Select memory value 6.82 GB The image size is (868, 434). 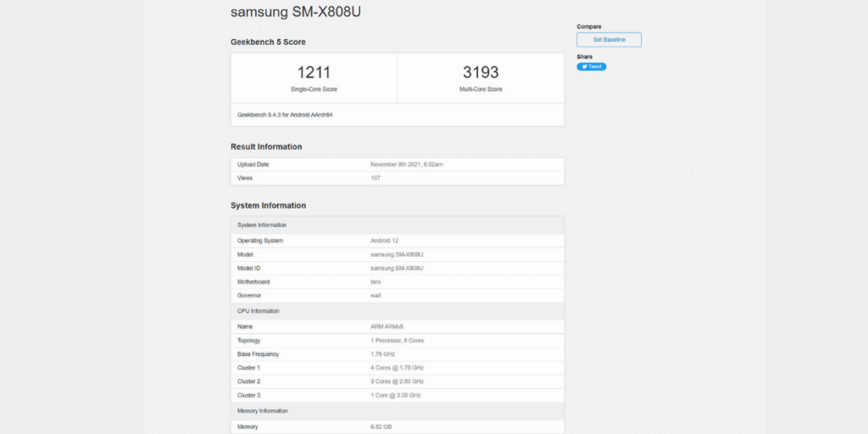click(x=381, y=427)
